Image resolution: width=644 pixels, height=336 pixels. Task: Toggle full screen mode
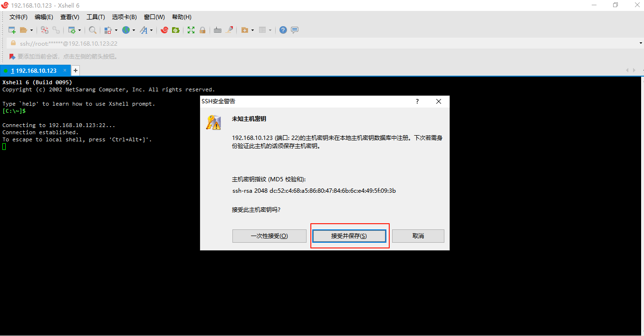(191, 30)
